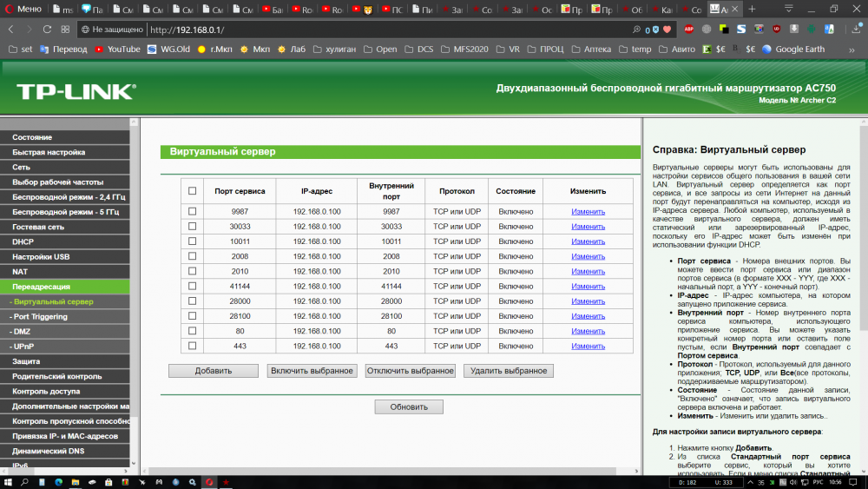Click the browser reload page icon
Viewport: 868px width, 489px height.
49,29
